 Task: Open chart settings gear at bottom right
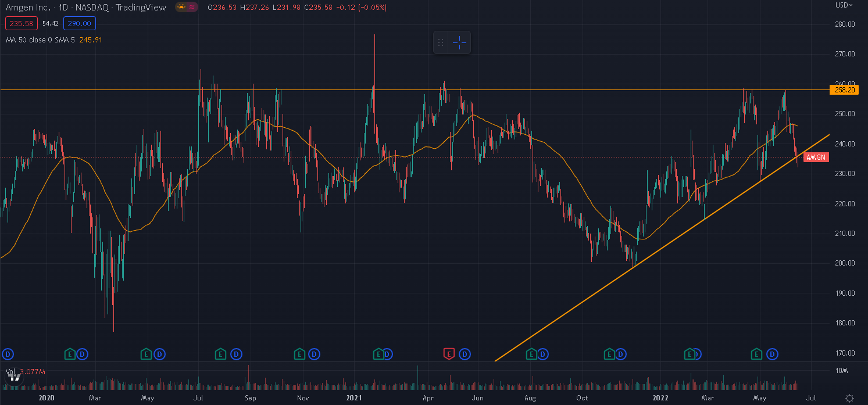(x=850, y=398)
